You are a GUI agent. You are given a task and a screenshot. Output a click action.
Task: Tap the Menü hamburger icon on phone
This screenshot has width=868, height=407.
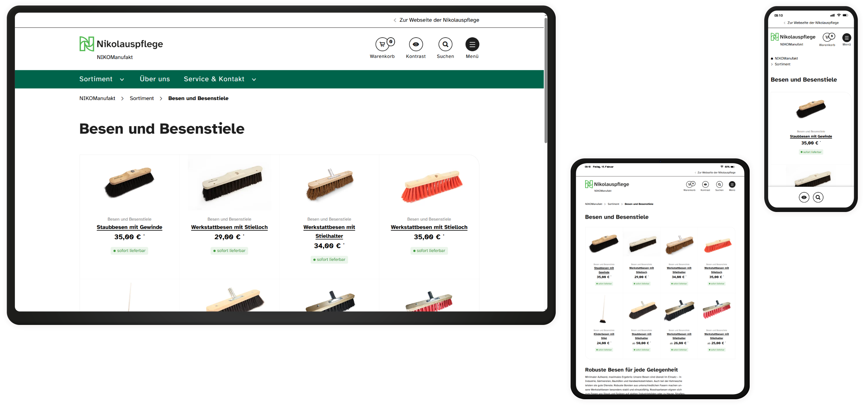pyautogui.click(x=846, y=38)
